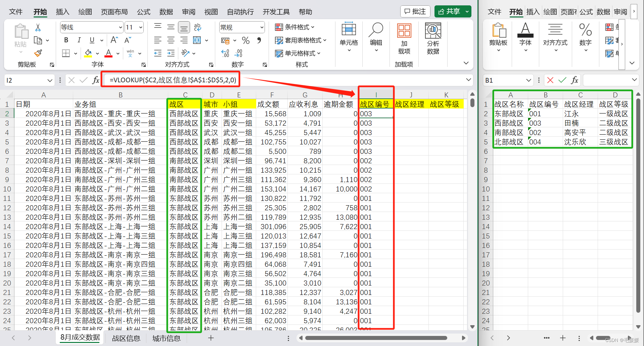Select the Format Painter brush icon

click(x=38, y=53)
